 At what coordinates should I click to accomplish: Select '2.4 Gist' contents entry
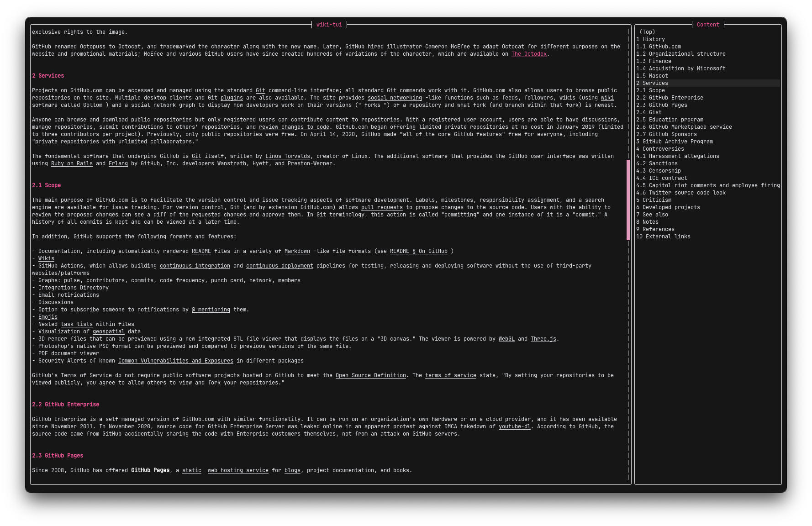[x=649, y=112]
